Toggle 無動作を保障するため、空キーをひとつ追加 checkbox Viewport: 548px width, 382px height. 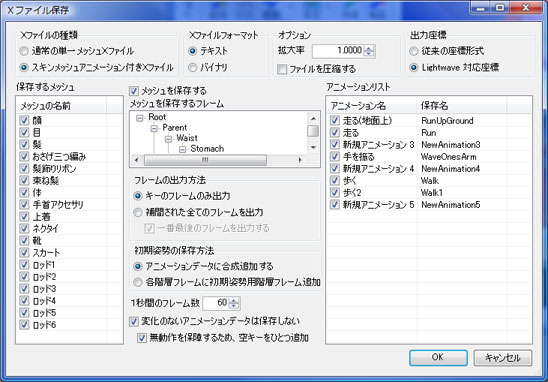[x=142, y=338]
